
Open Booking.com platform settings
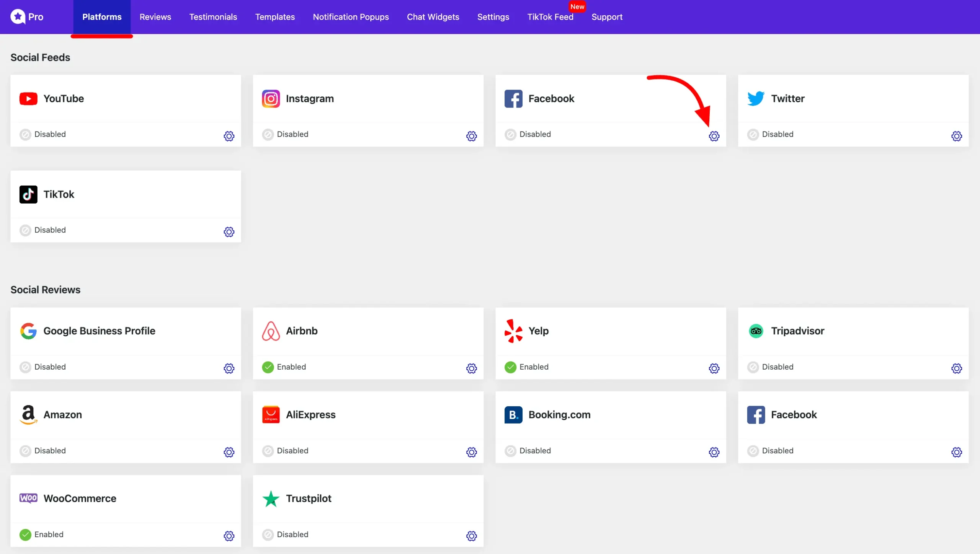(714, 452)
